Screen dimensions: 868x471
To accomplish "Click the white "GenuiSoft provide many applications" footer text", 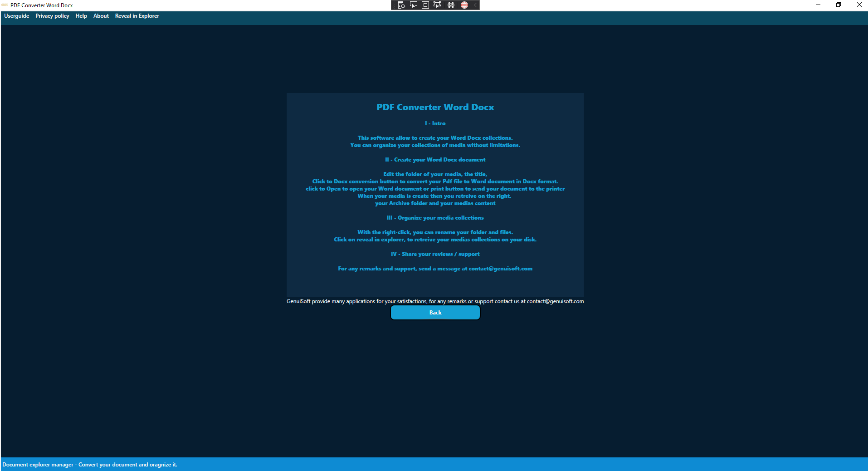I will [435, 301].
